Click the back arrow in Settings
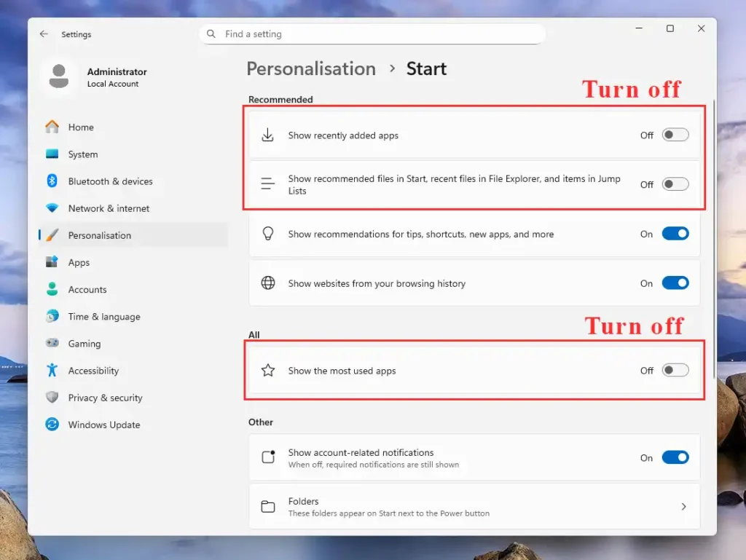Image resolution: width=746 pixels, height=560 pixels. point(44,34)
